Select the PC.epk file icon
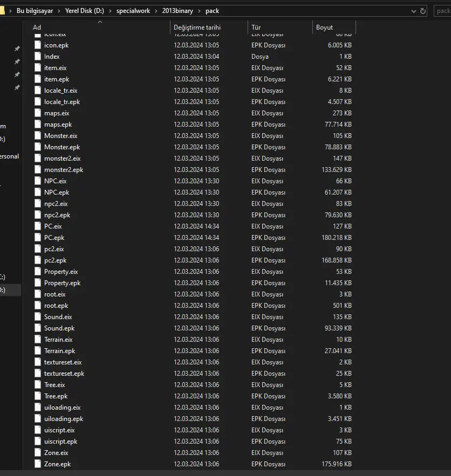451x476 pixels. click(38, 238)
